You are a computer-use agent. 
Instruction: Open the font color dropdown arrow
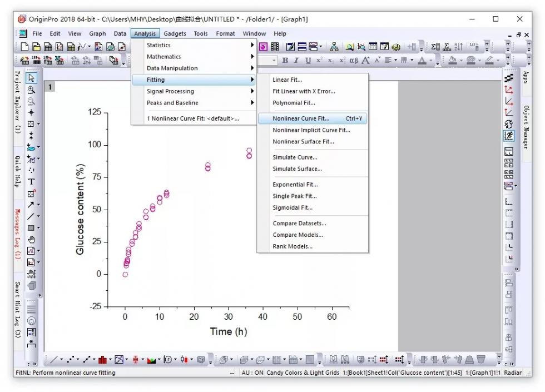point(431,61)
